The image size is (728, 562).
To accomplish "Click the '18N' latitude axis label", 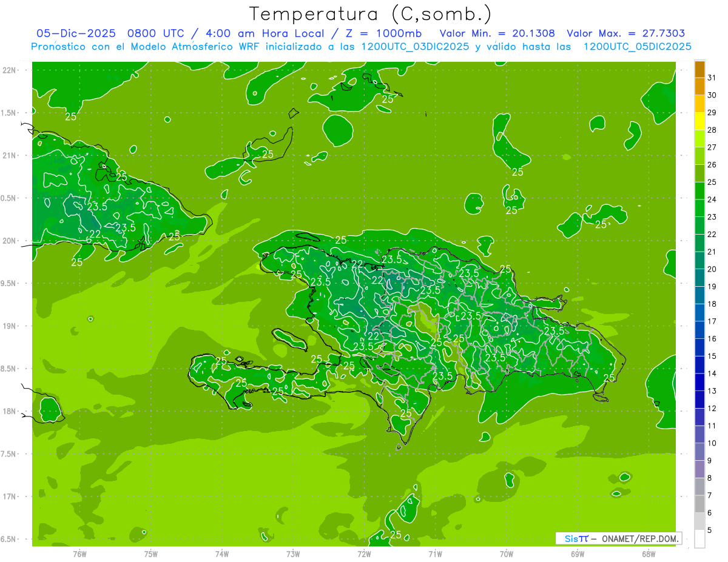I will point(9,411).
